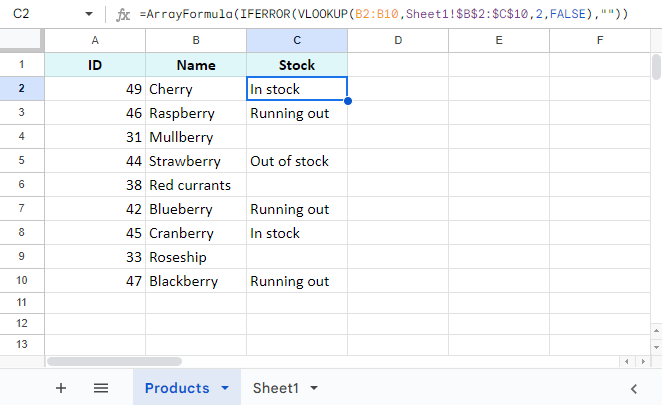Select column D header
Viewport: 662px width, 405px height.
398,41
